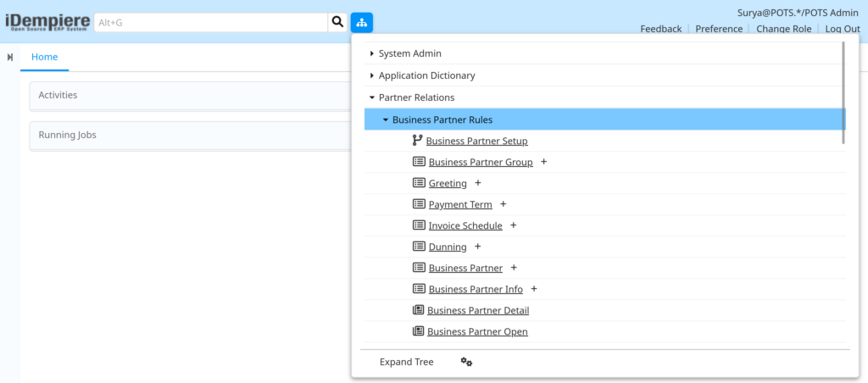Click the Dunning window icon
This screenshot has width=868, height=383.
point(419,247)
